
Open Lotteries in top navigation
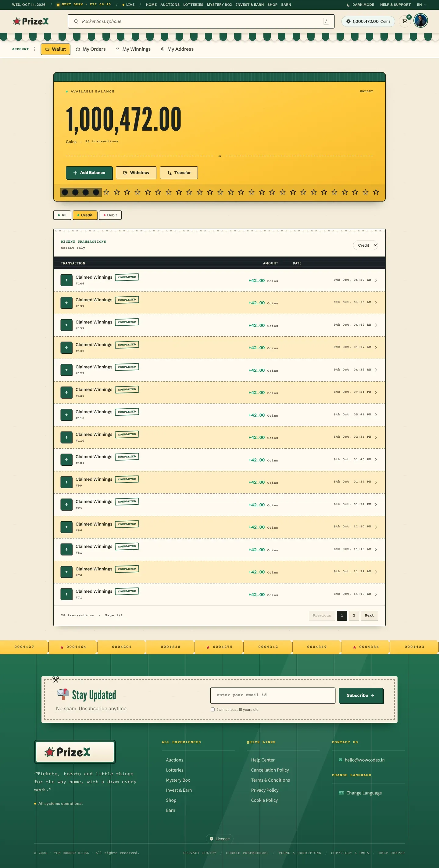tap(193, 5)
